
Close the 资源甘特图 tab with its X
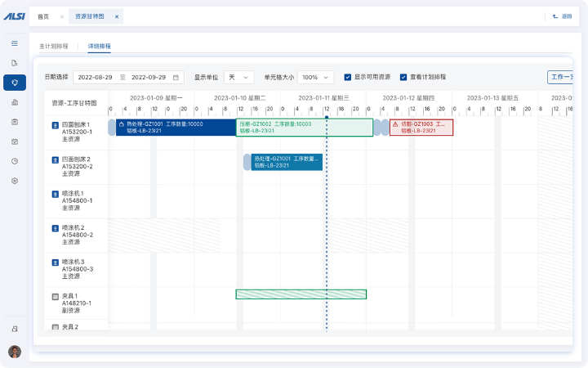point(117,16)
